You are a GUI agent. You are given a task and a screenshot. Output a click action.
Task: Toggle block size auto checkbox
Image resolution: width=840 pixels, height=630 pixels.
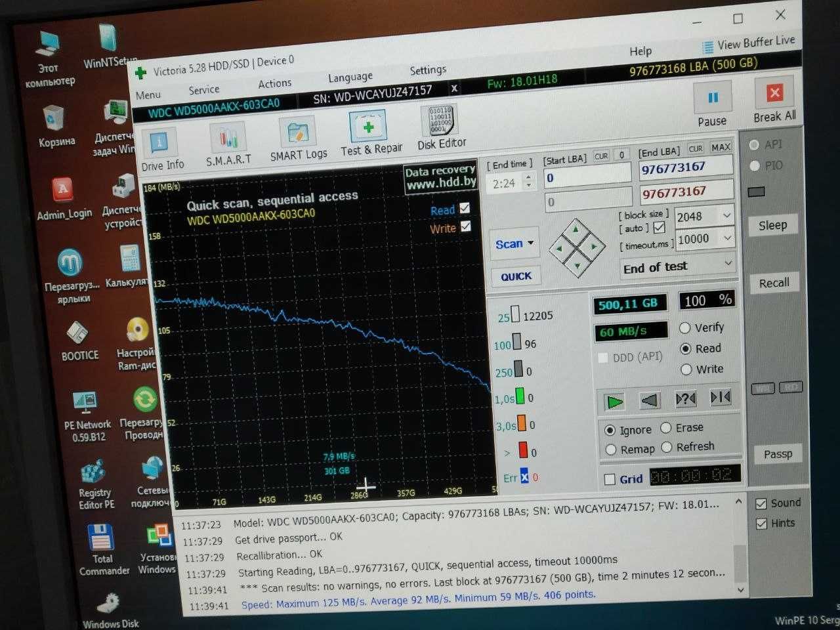[x=659, y=227]
